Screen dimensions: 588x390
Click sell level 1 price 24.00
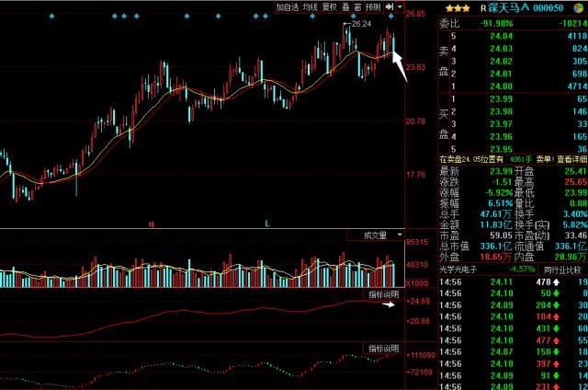point(501,86)
